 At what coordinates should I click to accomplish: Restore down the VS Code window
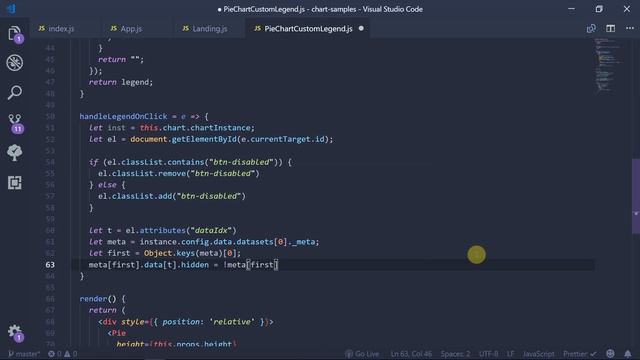tap(599, 9)
